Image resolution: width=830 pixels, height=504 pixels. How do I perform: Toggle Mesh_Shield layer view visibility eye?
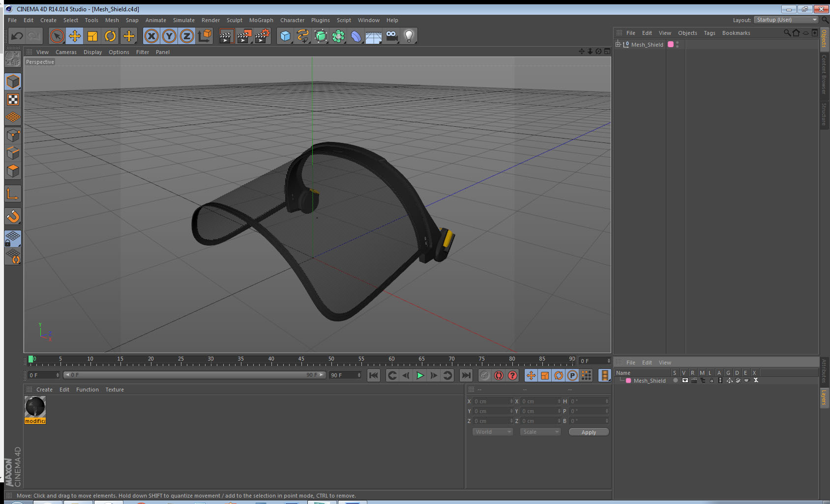[x=684, y=380]
